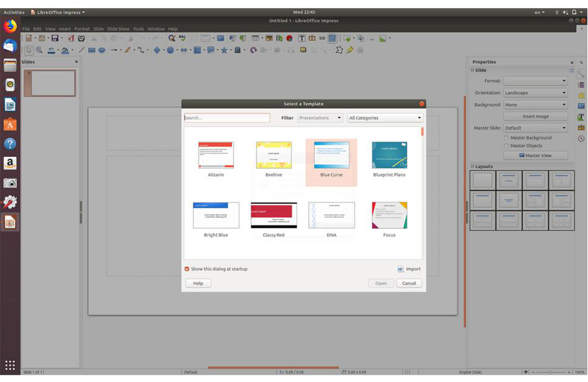588x382 pixels.
Task: Open Help icon in the dock
Action: pos(10,144)
